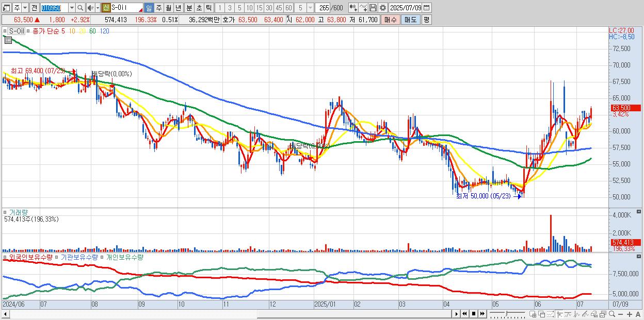
Task: Click the speaker sound icon
Action: click(x=90, y=8)
